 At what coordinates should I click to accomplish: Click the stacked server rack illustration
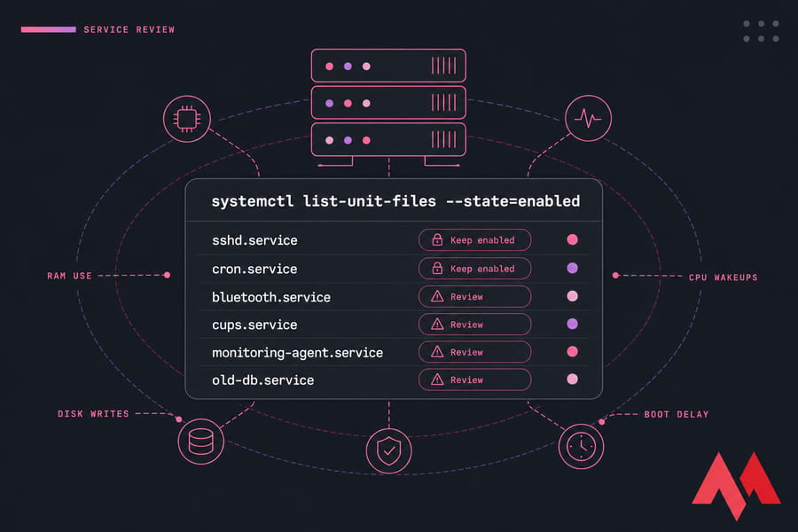click(x=389, y=107)
